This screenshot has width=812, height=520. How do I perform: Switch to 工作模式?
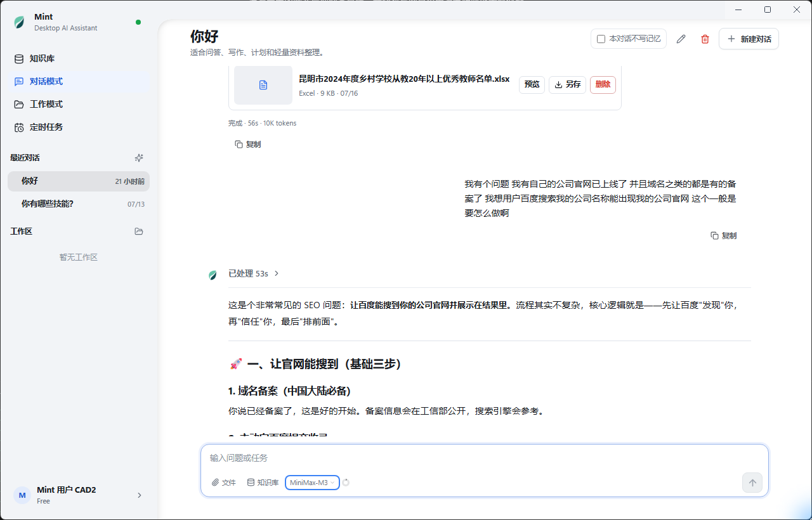click(79, 104)
